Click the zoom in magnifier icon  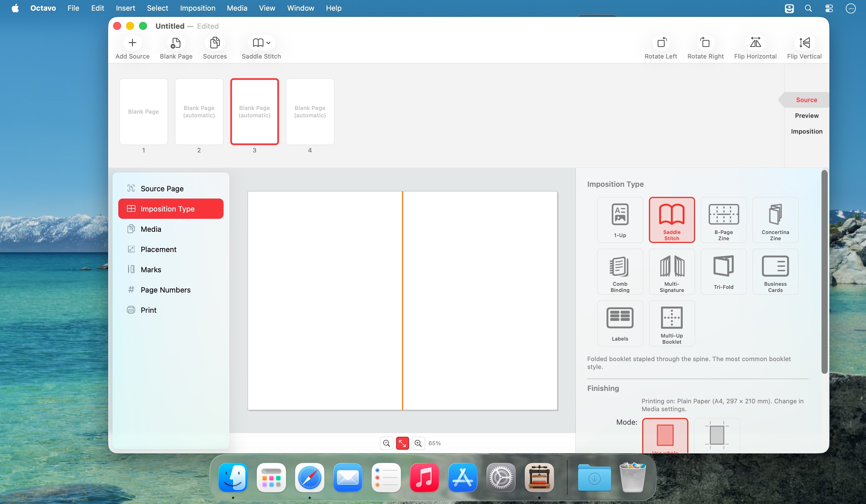click(x=418, y=443)
